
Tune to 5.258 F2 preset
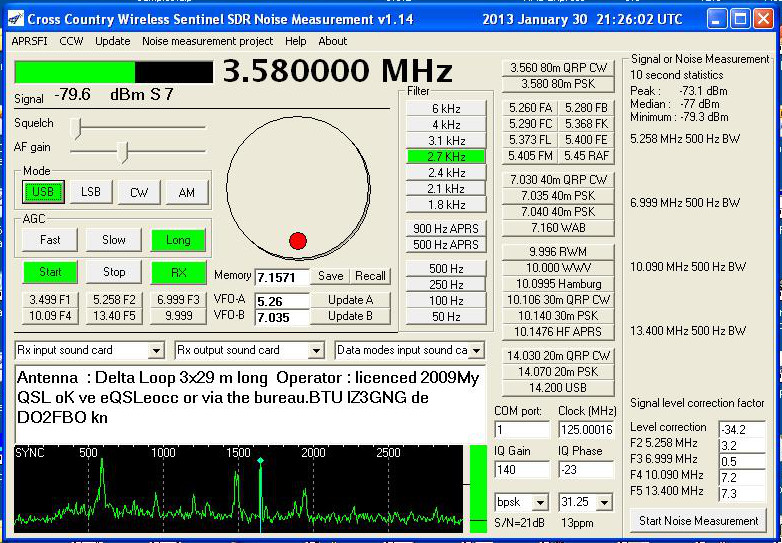[x=114, y=300]
